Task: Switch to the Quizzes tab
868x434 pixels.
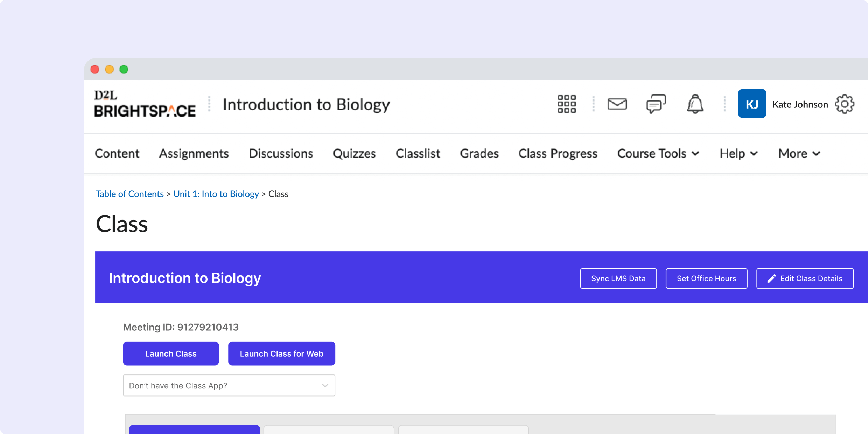Action: point(354,153)
